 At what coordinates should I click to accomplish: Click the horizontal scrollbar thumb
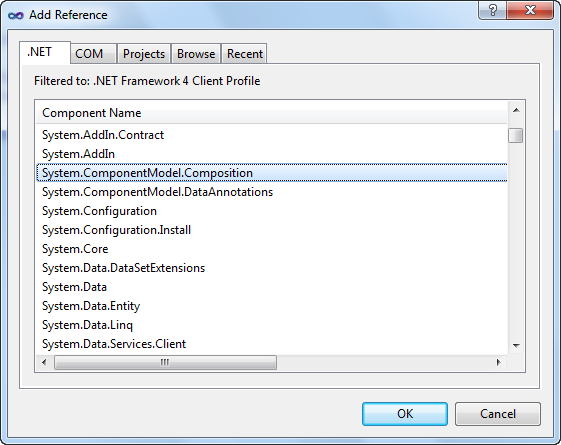165,362
